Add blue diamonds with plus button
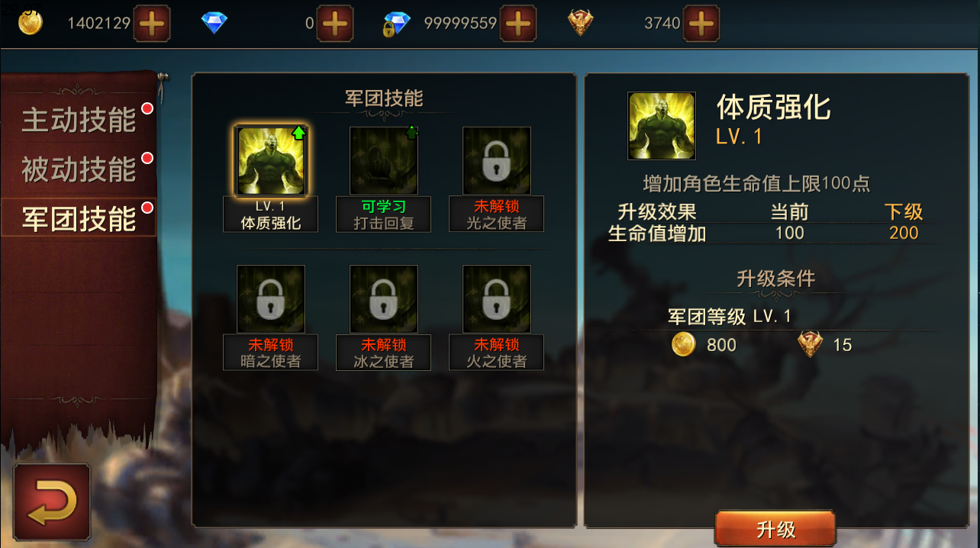 coord(335,24)
